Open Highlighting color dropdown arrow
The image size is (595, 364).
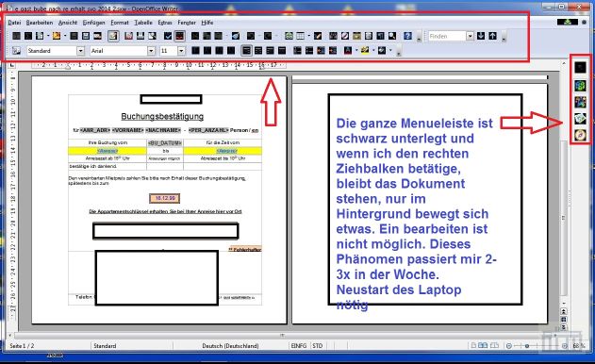click(373, 51)
